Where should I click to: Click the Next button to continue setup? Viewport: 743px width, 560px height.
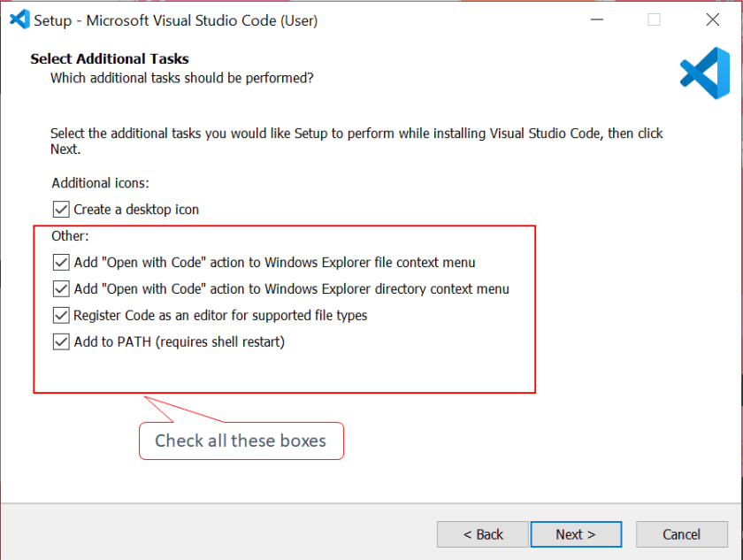(576, 534)
